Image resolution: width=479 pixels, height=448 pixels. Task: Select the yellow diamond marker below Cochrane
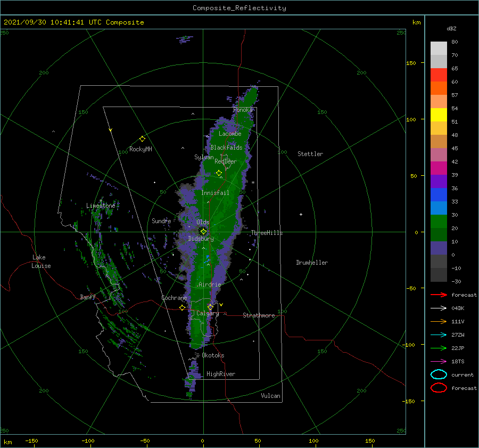182,308
